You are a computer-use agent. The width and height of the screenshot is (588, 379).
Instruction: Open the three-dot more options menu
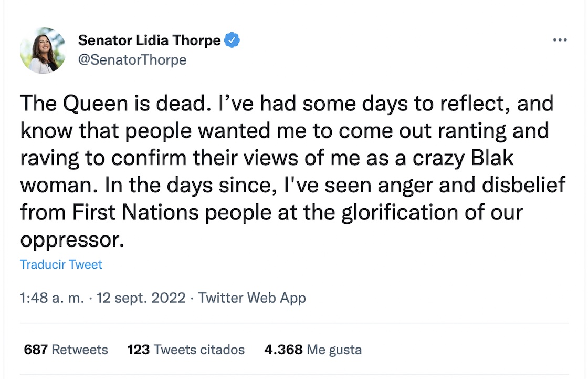(x=560, y=40)
